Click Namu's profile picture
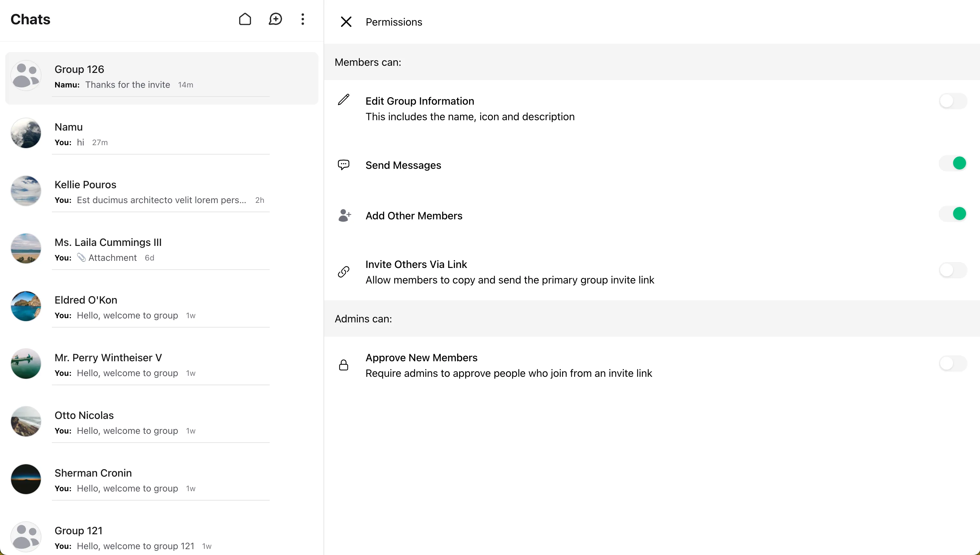 pos(26,133)
